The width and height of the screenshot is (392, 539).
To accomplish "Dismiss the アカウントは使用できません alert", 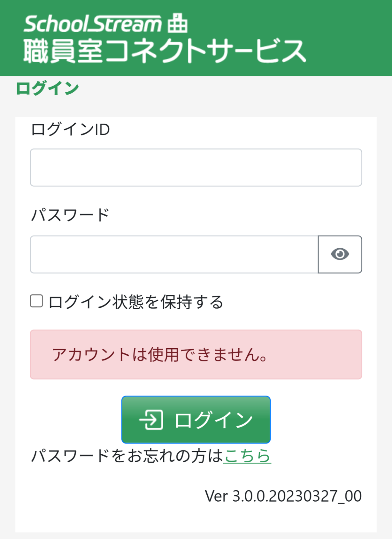I will [x=196, y=355].
